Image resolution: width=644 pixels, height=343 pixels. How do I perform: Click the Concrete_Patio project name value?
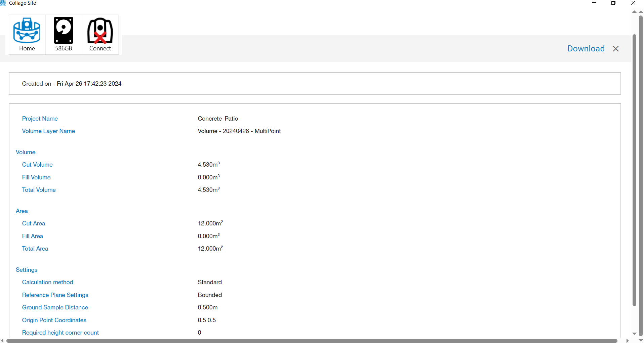click(x=218, y=119)
